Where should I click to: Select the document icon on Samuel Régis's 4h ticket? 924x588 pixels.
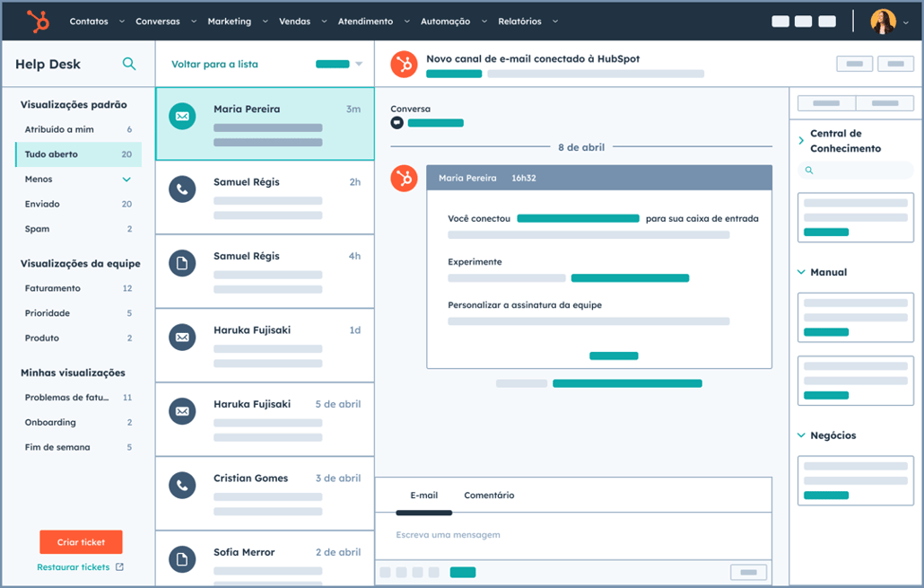[x=182, y=264]
